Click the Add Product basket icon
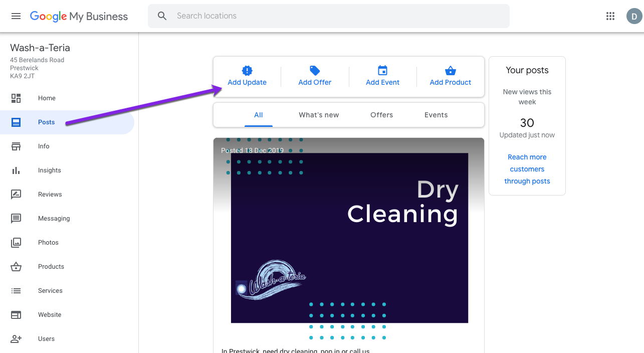Image resolution: width=644 pixels, height=353 pixels. click(451, 71)
